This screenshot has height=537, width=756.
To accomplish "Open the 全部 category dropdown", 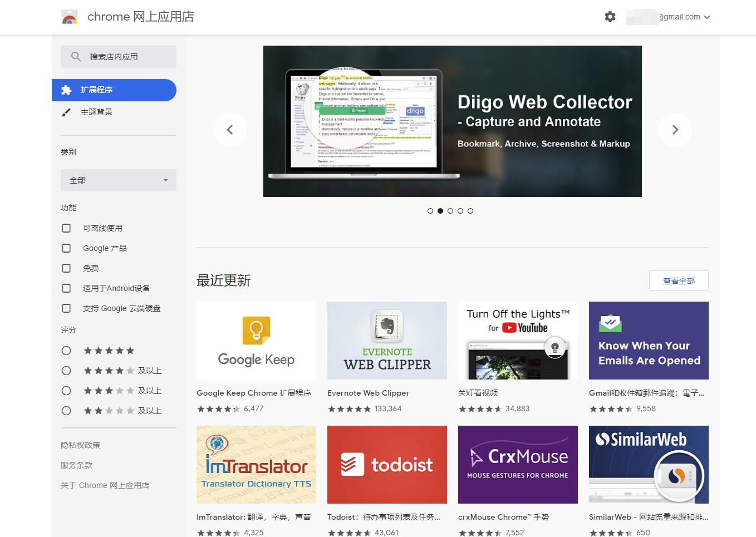I will 118,180.
